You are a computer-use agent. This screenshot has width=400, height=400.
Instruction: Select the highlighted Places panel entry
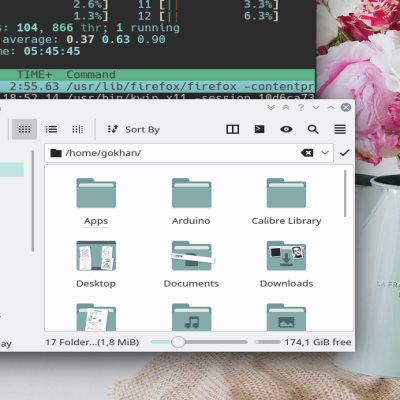[x=12, y=170]
